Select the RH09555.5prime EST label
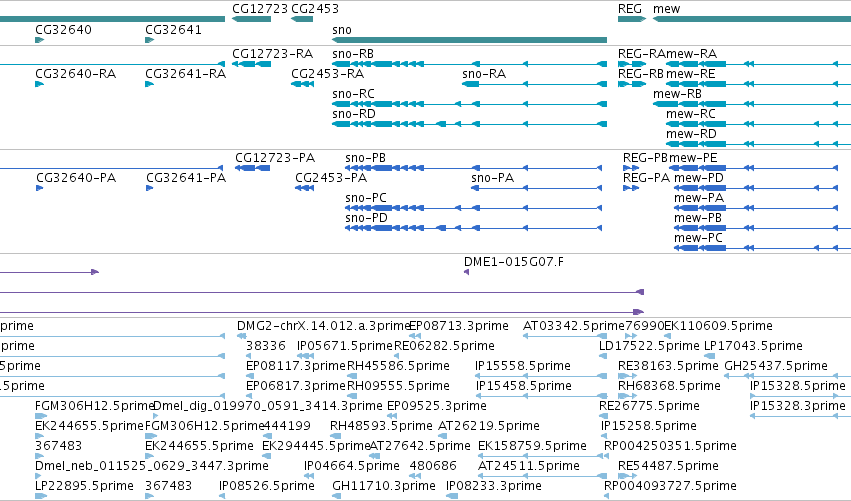This screenshot has height=501, width=851. coord(398,386)
